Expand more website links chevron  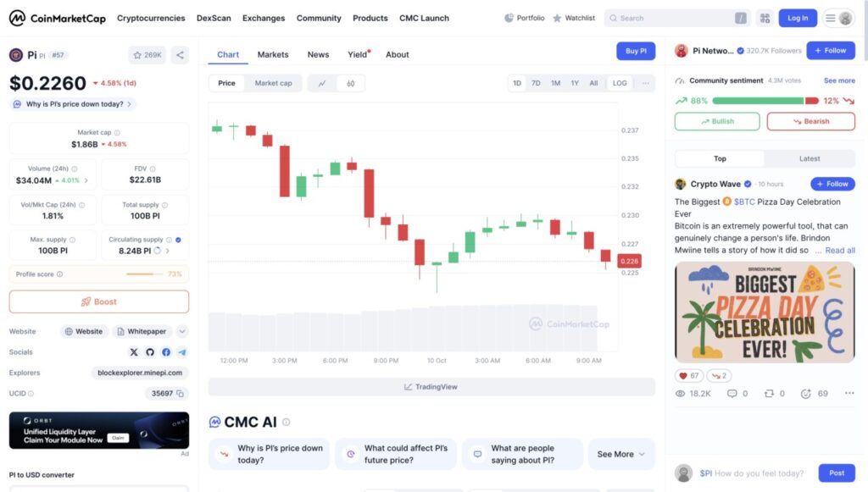coord(182,331)
